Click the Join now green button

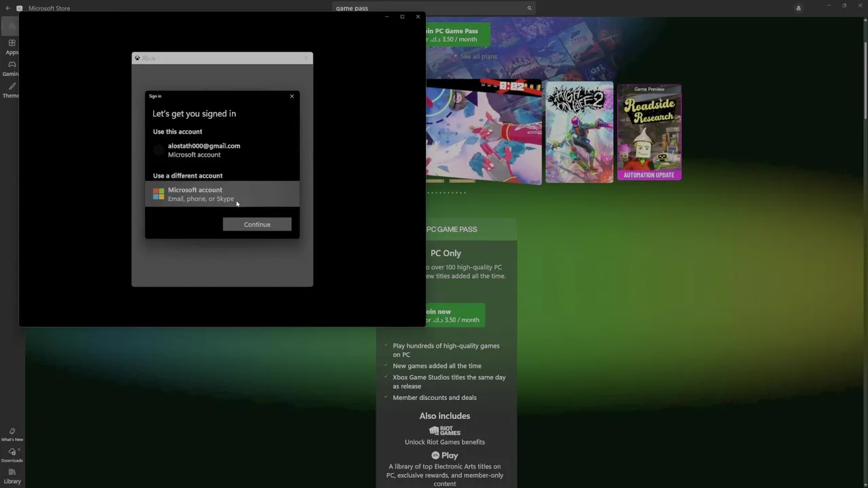[454, 315]
